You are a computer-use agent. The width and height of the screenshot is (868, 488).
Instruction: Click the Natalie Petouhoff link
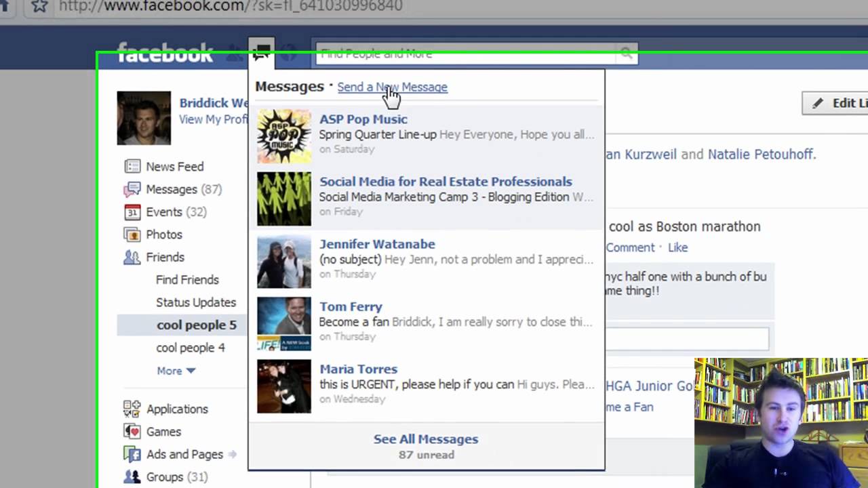click(760, 155)
